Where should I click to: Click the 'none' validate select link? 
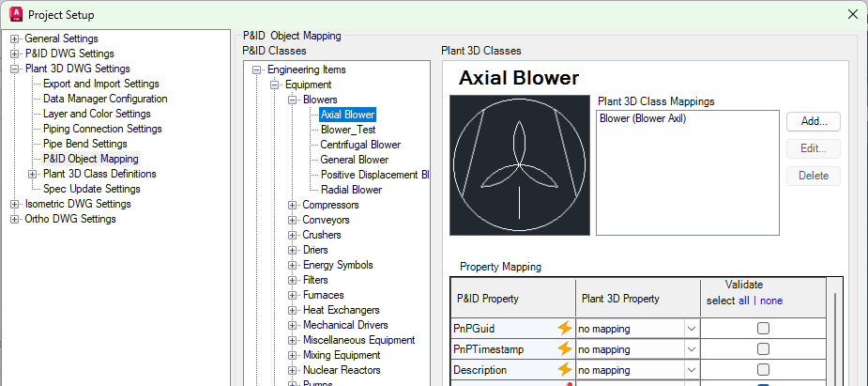(770, 301)
